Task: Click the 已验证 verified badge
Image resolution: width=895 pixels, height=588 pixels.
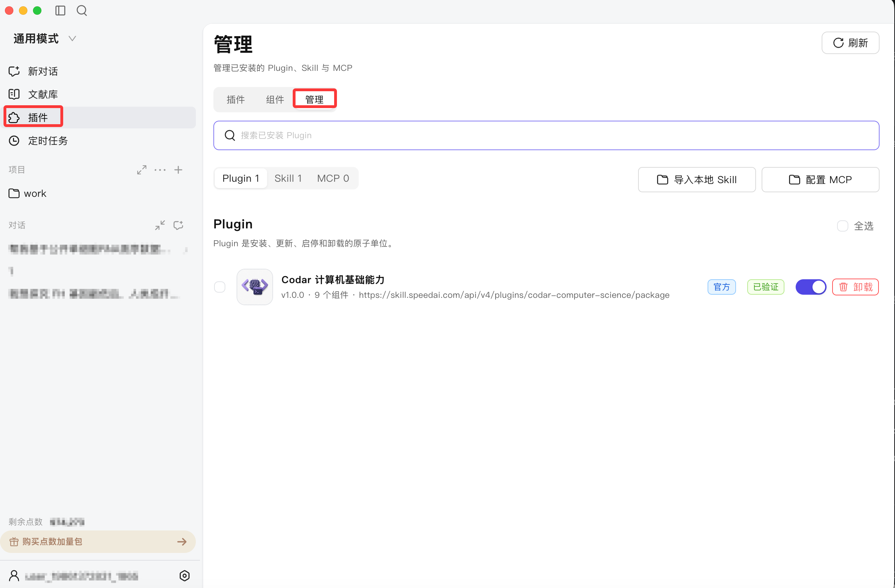Action: tap(765, 287)
